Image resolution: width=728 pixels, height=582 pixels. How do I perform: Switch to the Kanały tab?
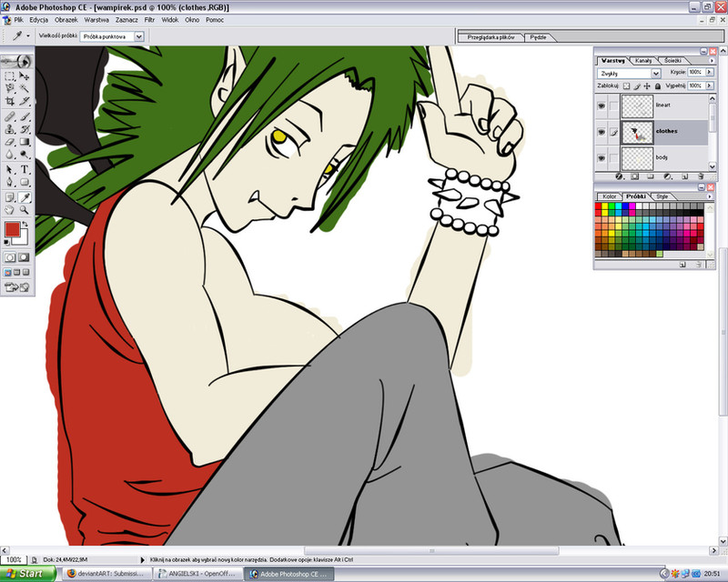pos(643,61)
